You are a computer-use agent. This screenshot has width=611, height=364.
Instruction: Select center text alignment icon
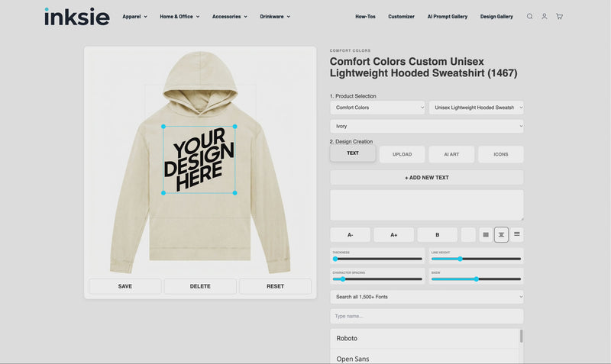[x=501, y=235]
